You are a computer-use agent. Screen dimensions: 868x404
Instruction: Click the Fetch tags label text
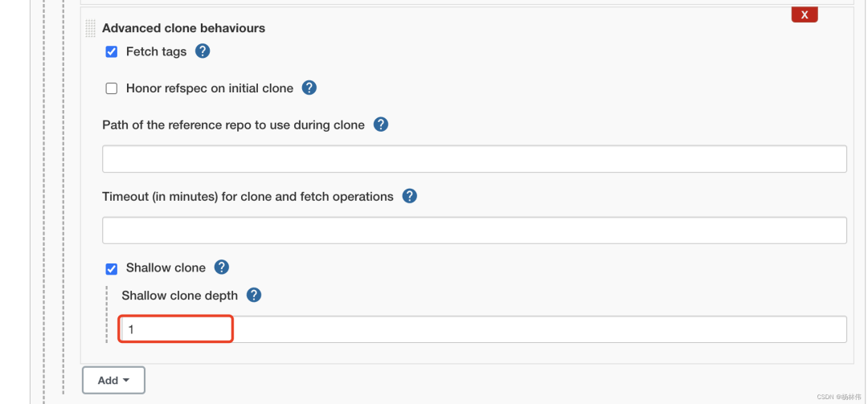[x=156, y=51]
